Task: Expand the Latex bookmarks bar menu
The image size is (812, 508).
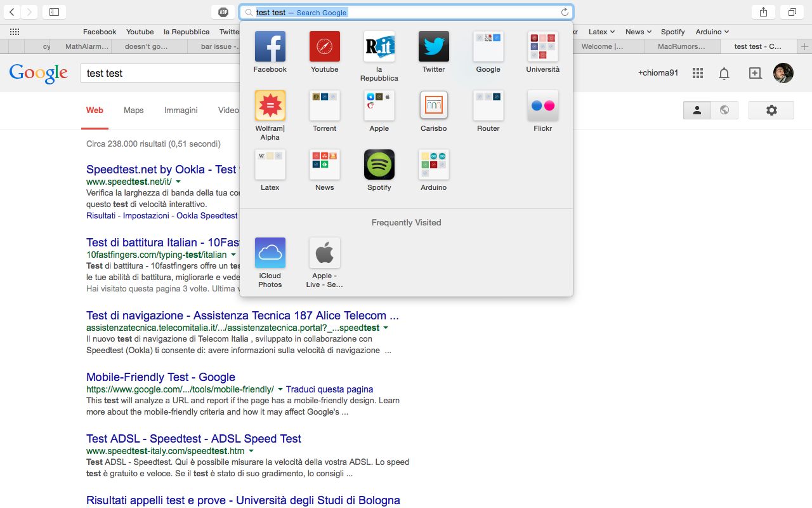Action: (x=601, y=32)
